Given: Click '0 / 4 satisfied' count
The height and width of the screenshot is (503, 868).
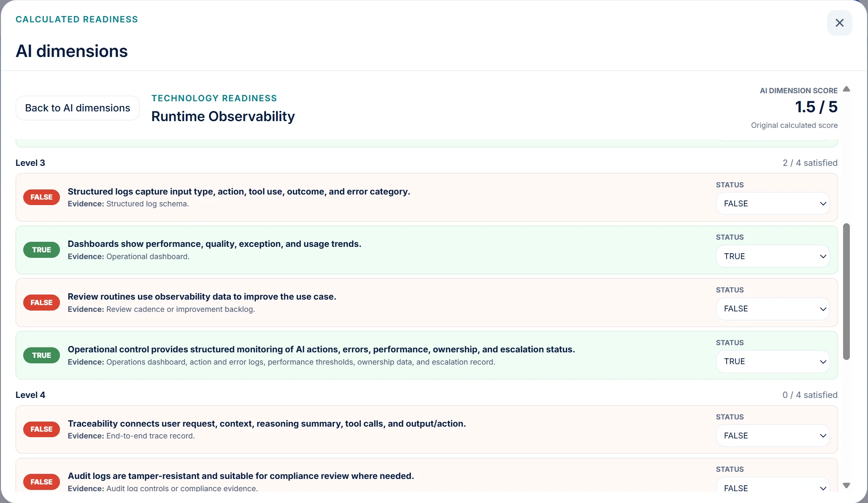Looking at the screenshot, I should tap(810, 395).
